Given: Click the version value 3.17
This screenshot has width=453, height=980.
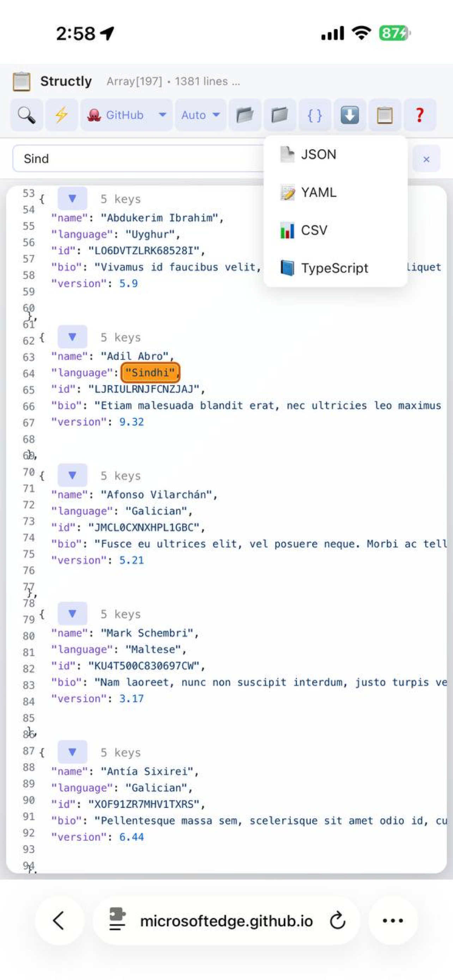Looking at the screenshot, I should tap(132, 698).
